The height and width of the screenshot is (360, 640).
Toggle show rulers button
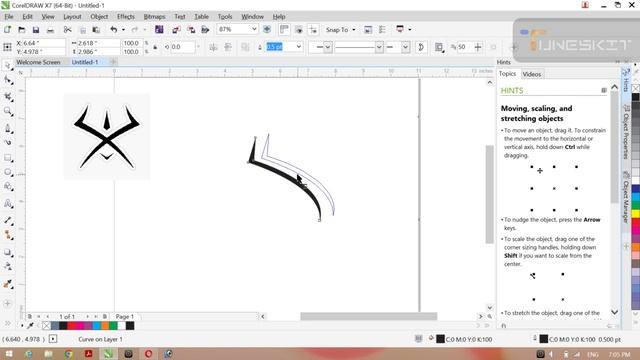click(284, 29)
